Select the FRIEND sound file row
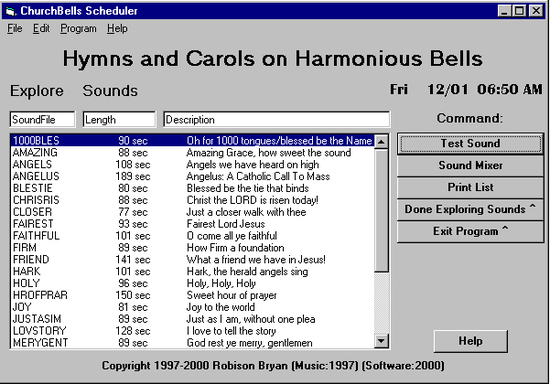 [192, 260]
